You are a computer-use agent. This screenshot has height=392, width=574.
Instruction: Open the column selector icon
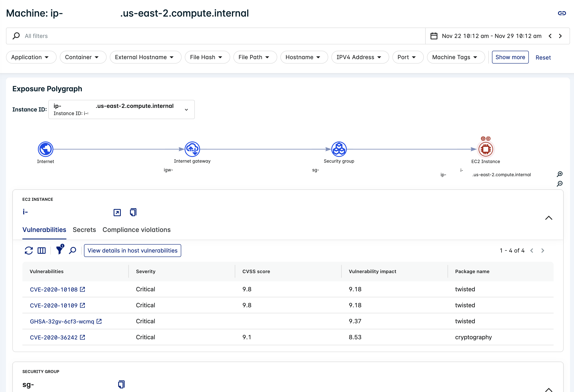pos(41,250)
